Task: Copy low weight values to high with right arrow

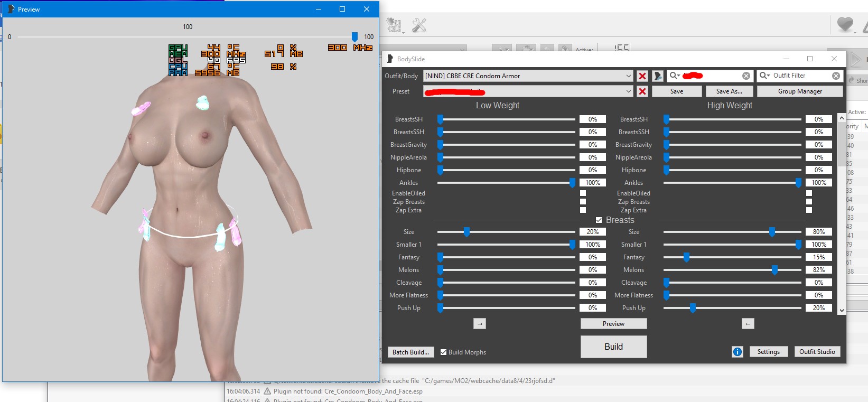Action: 480,323
